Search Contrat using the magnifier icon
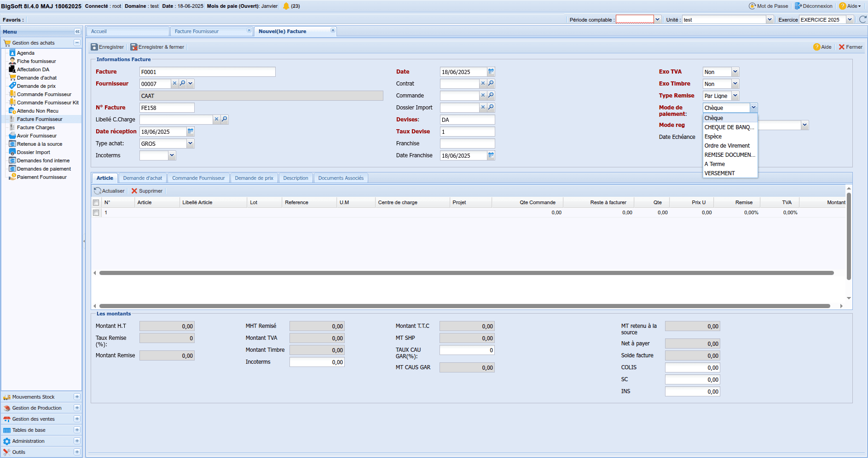The image size is (868, 458). point(491,83)
